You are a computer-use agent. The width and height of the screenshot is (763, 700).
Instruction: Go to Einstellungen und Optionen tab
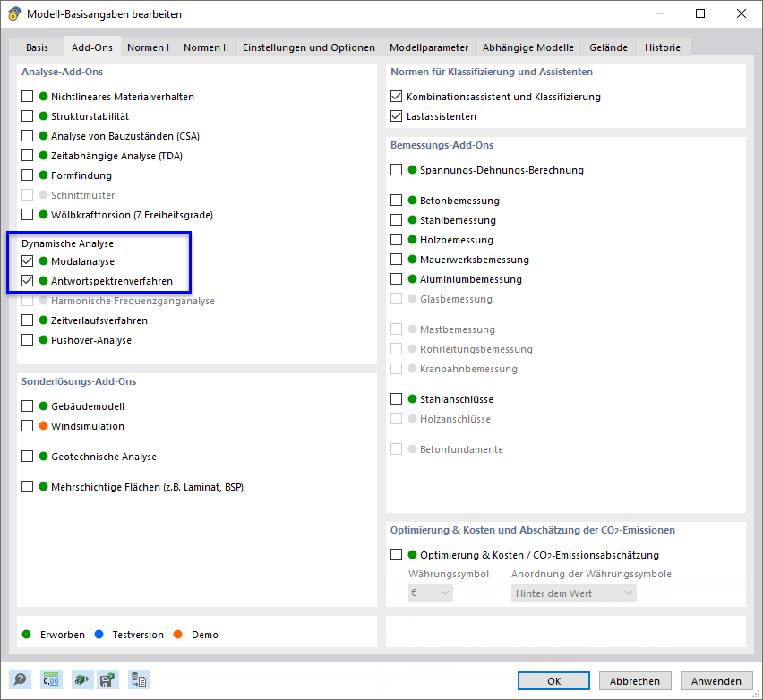point(309,47)
